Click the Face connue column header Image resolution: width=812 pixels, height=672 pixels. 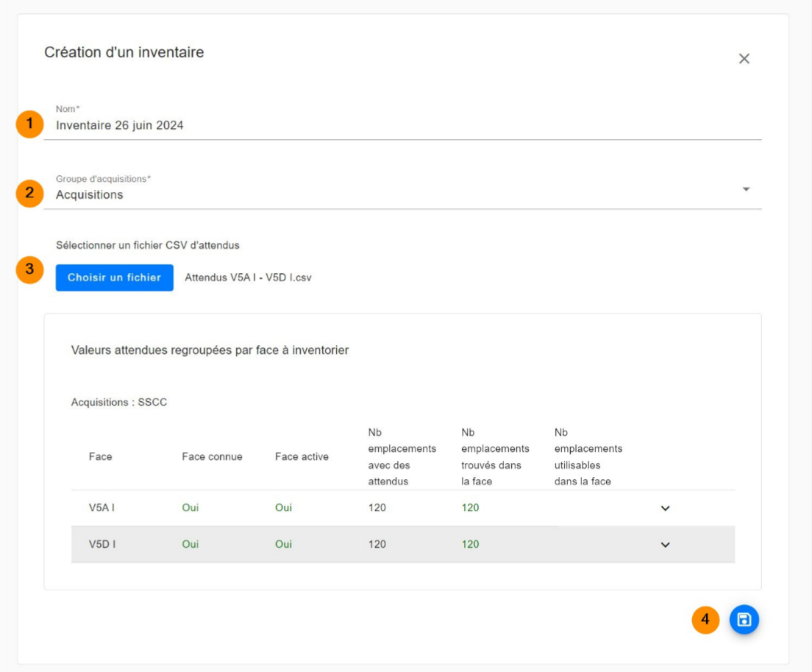point(212,456)
